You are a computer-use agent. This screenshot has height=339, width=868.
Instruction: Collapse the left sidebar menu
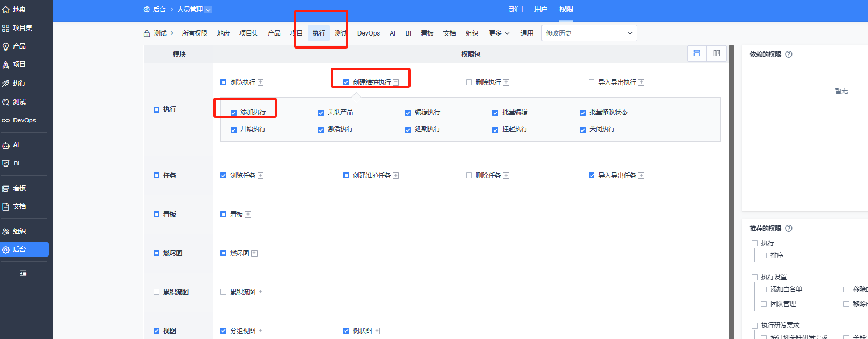coord(23,274)
